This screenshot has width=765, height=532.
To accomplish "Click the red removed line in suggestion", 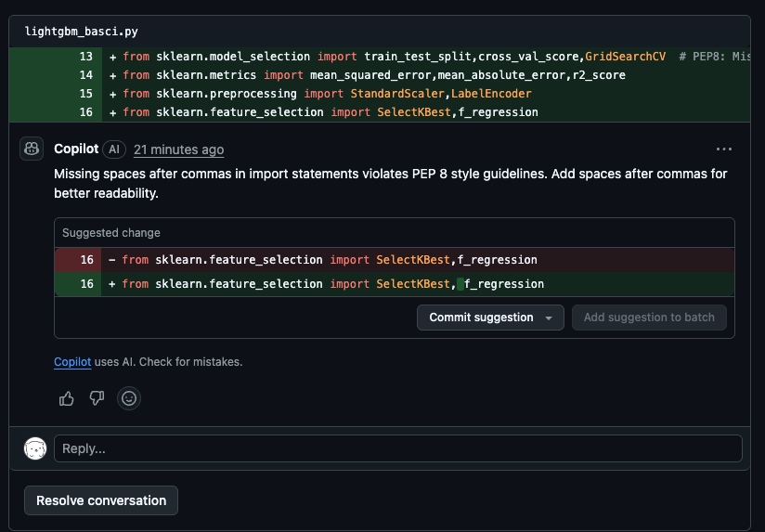I will click(390, 260).
